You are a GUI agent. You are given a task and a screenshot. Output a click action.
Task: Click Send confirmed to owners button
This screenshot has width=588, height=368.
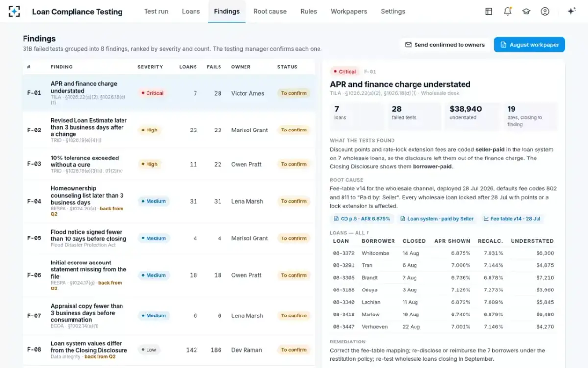[x=445, y=45]
